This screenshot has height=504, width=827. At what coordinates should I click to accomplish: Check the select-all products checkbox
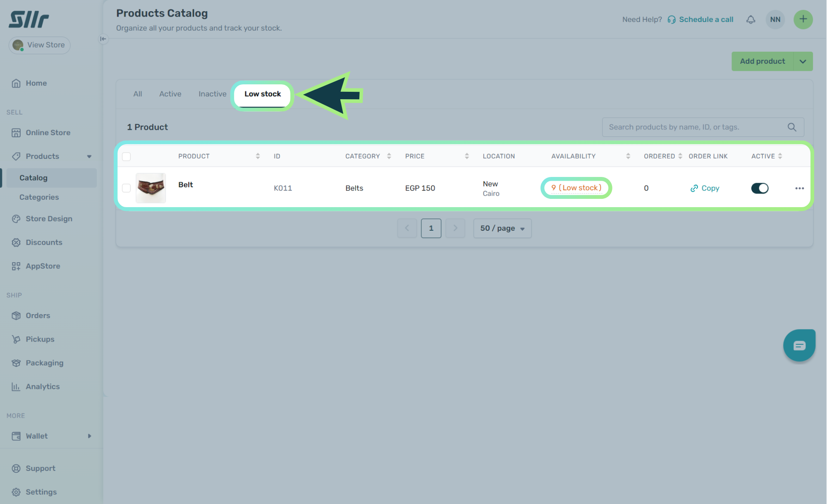click(127, 156)
